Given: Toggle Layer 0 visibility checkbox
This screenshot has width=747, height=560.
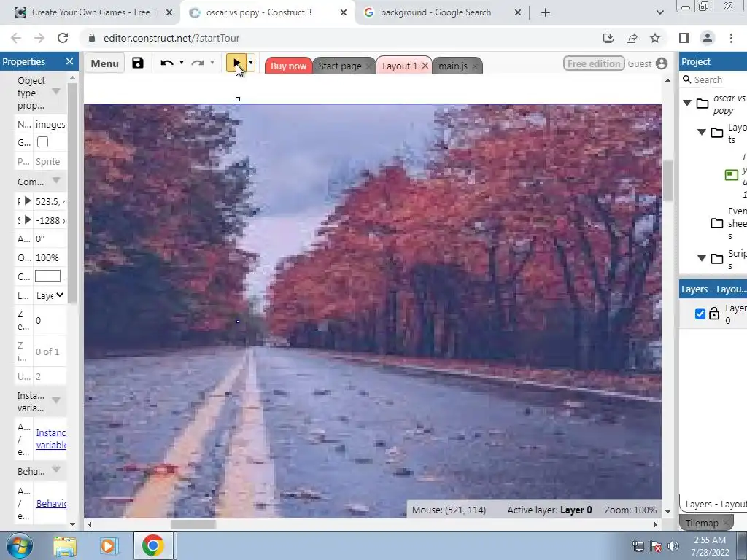Looking at the screenshot, I should (x=700, y=314).
